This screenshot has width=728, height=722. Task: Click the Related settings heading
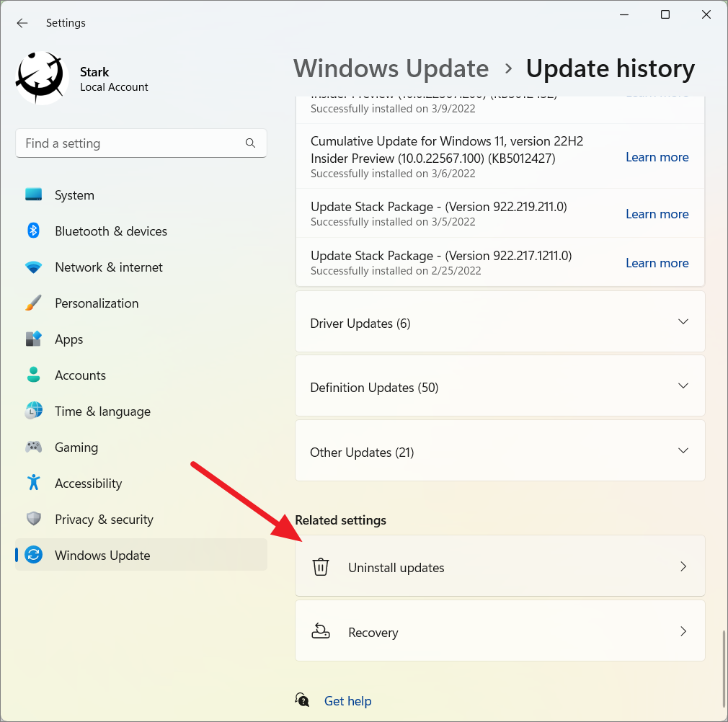(340, 520)
